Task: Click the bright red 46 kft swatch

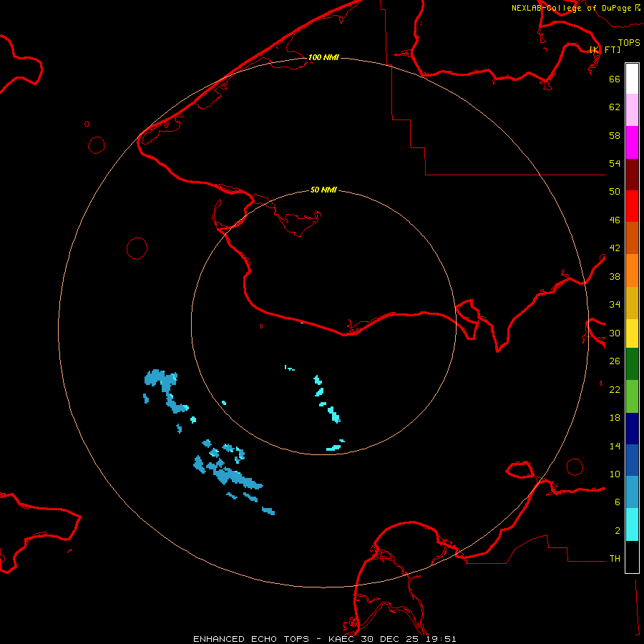Action: pyautogui.click(x=632, y=206)
